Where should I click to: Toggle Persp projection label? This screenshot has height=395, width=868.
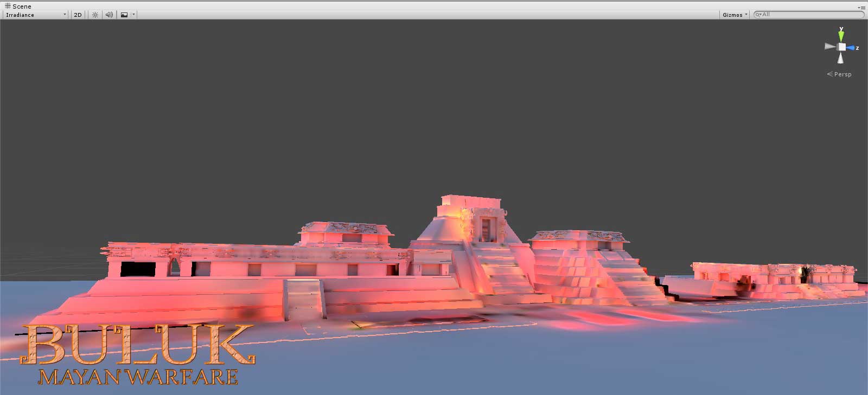[x=839, y=74]
